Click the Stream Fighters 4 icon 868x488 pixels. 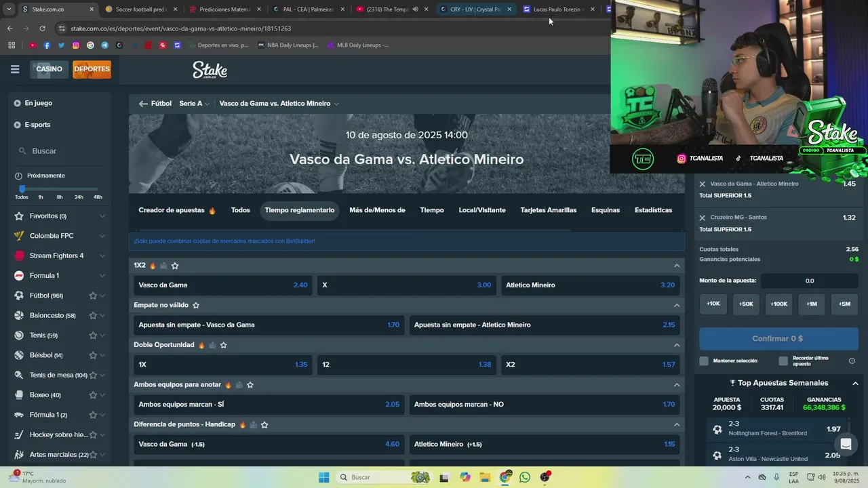tap(19, 256)
